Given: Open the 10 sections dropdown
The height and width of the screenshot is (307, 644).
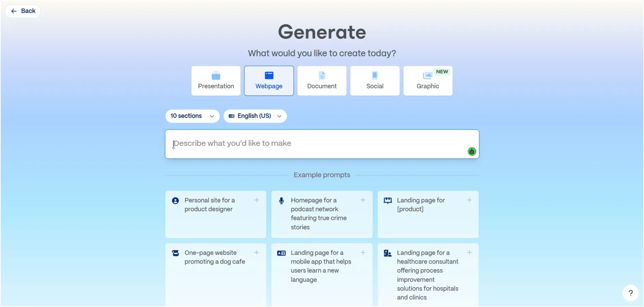Looking at the screenshot, I should (192, 116).
